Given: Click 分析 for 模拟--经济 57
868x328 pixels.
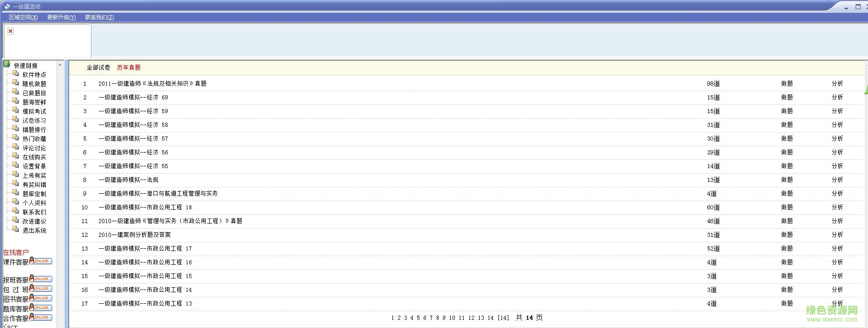Looking at the screenshot, I should click(837, 138).
